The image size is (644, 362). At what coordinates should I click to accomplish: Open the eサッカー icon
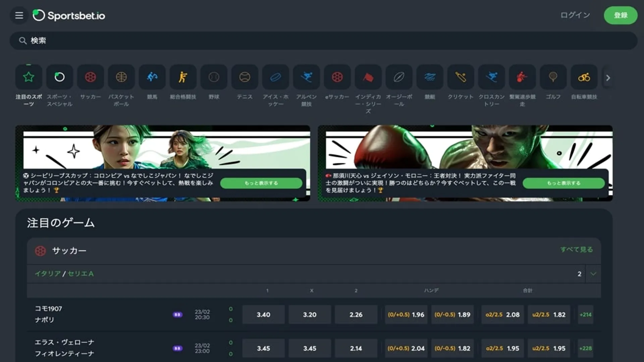[x=337, y=77]
